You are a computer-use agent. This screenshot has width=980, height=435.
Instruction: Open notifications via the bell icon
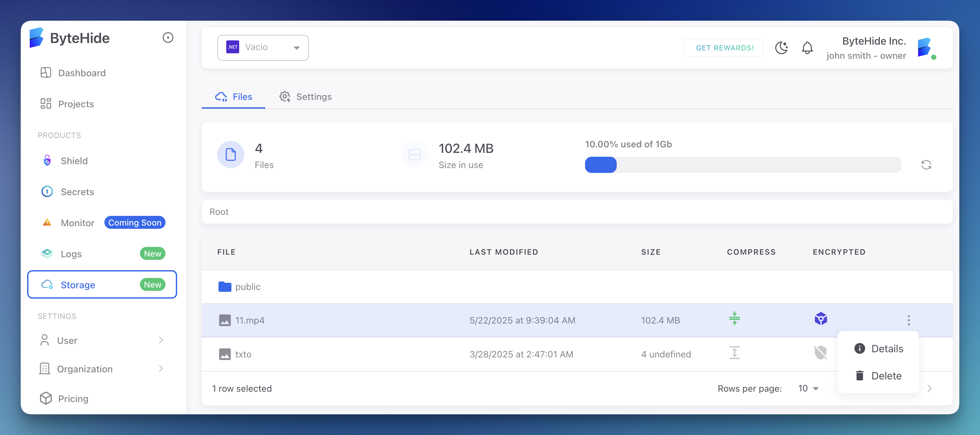pyautogui.click(x=807, y=48)
